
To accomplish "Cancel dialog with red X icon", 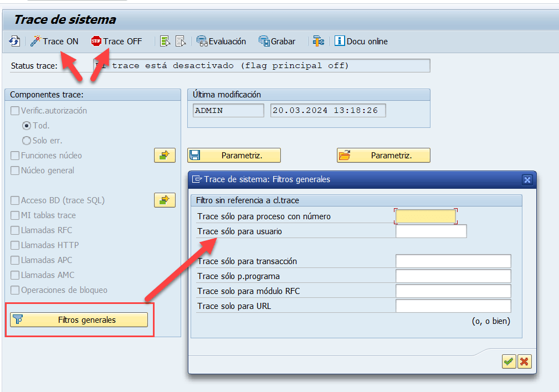I will 524,362.
